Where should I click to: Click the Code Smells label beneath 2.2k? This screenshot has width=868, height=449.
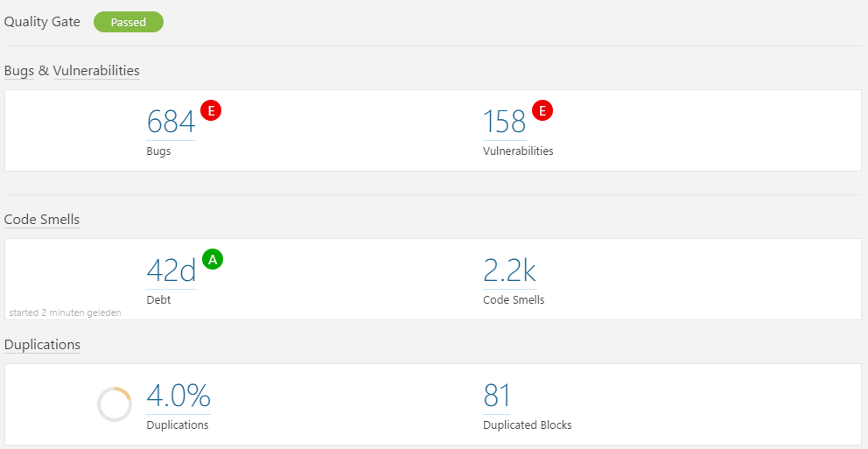click(x=514, y=299)
